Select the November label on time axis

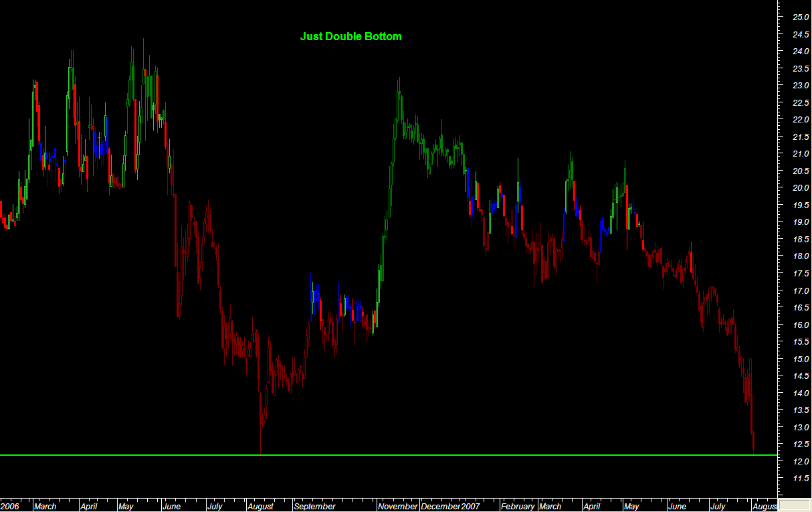point(398,507)
